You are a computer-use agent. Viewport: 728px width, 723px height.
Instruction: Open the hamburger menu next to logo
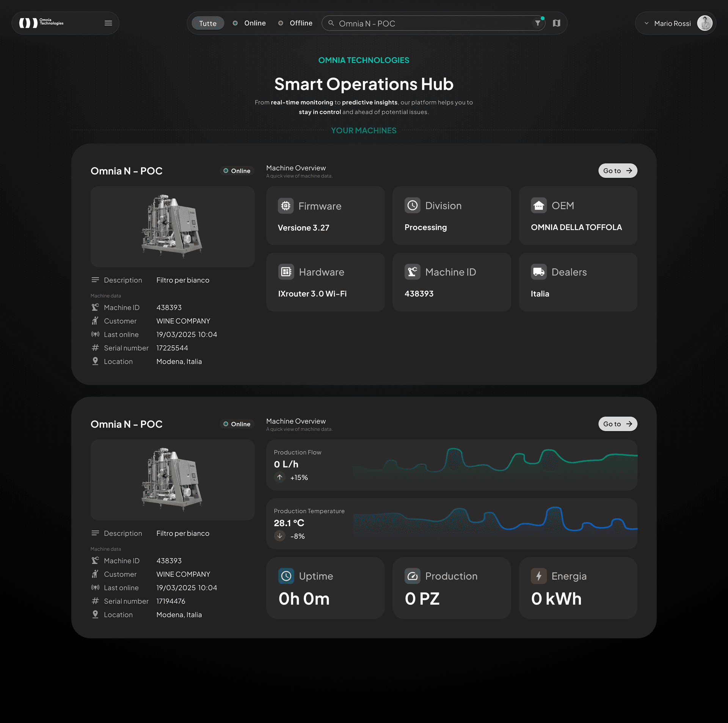tap(108, 23)
